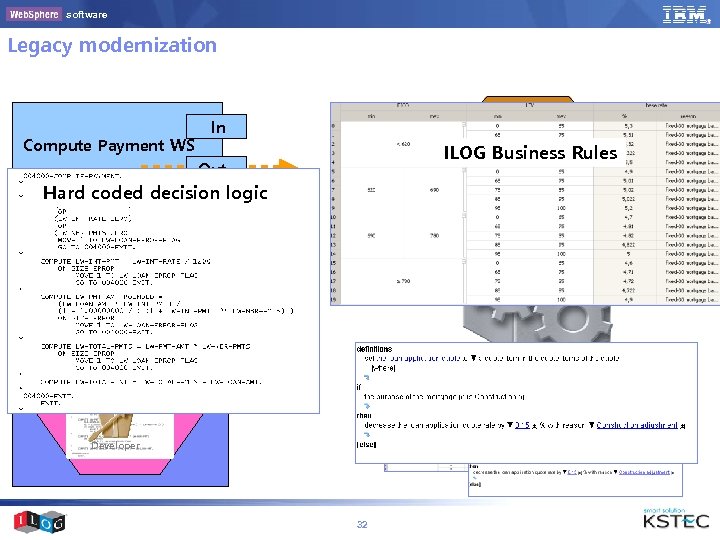Click the 'software' label in the header

(x=86, y=15)
